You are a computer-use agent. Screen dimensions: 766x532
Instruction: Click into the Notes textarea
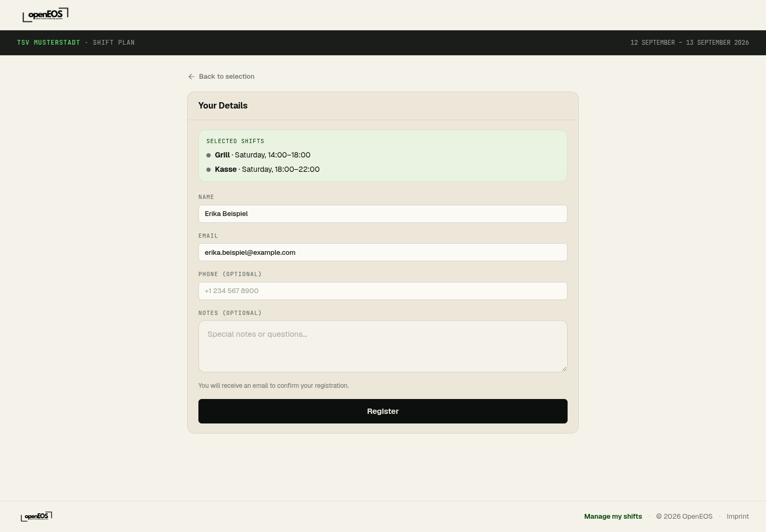[x=383, y=346]
